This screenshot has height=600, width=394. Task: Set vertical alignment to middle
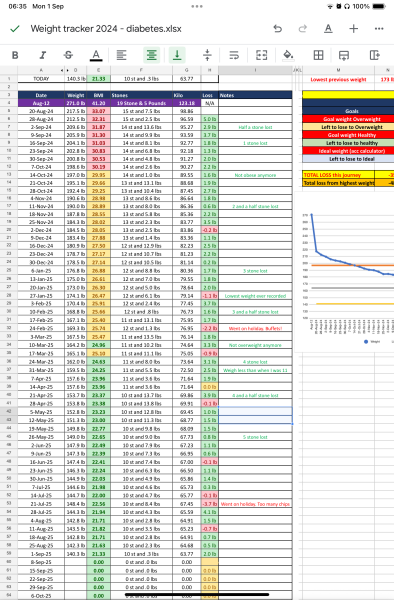click(x=207, y=55)
